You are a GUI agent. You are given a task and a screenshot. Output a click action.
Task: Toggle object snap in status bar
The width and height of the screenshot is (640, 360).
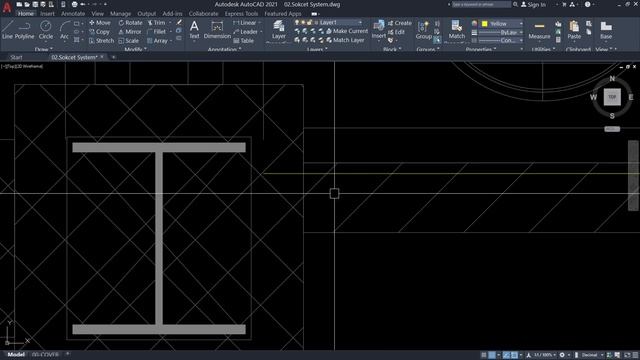(514, 355)
